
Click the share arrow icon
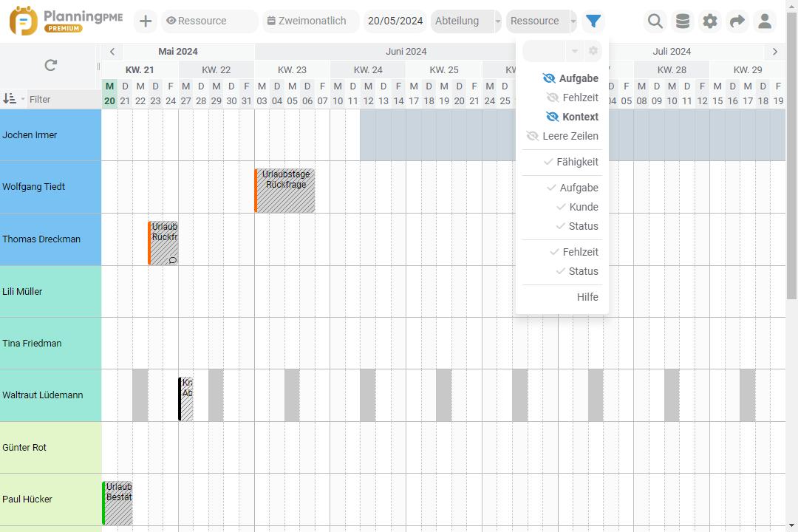point(737,21)
